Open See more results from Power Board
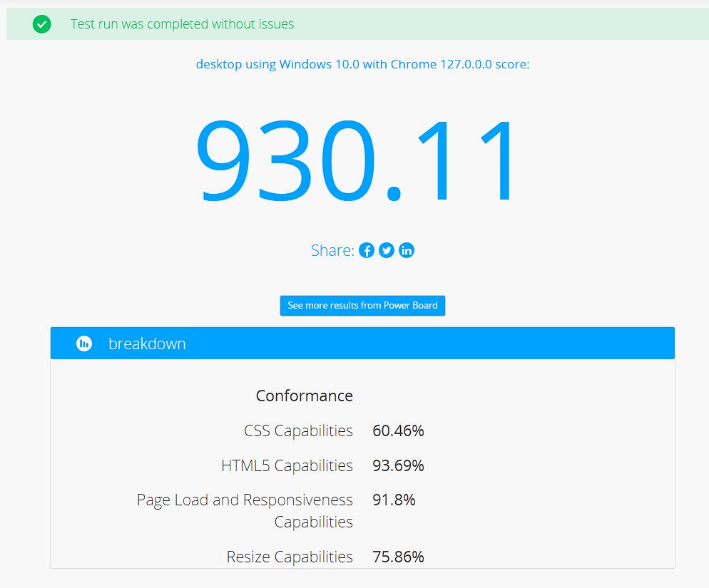The width and height of the screenshot is (709, 588). click(x=362, y=306)
